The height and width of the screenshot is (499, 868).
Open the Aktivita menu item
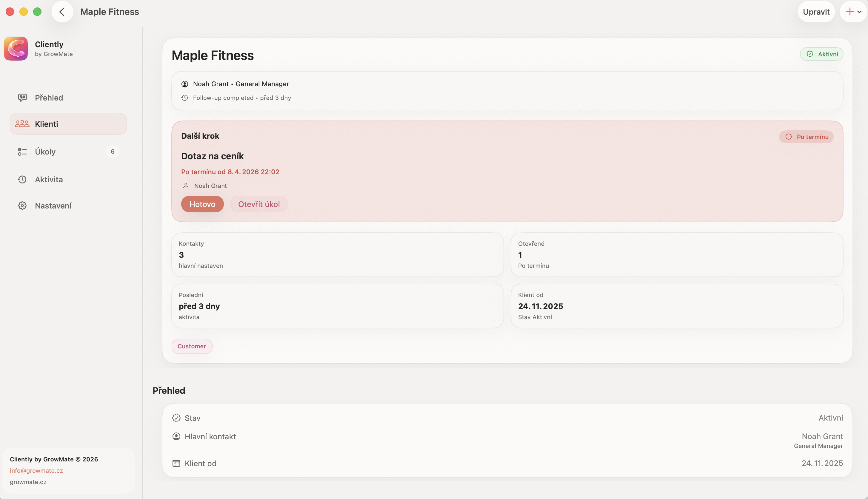pyautogui.click(x=49, y=179)
